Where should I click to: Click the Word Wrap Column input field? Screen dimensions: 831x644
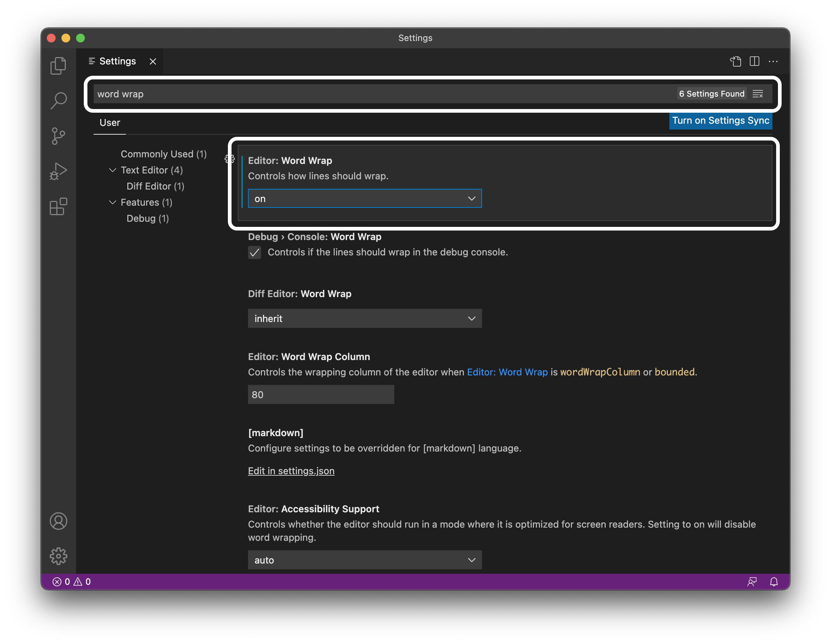point(321,394)
